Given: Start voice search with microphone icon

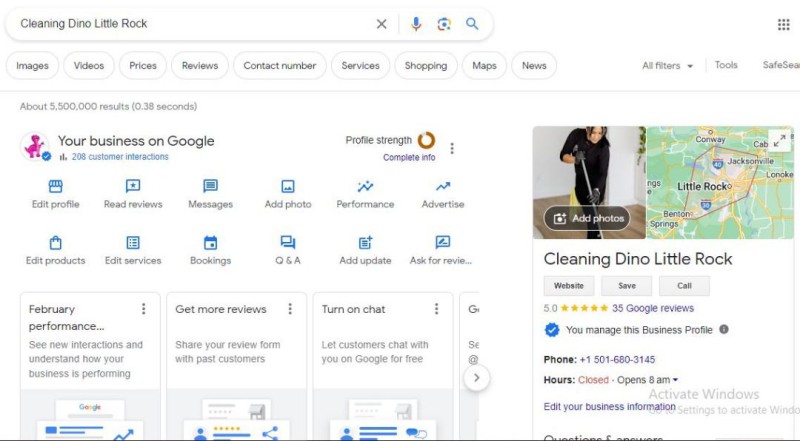Looking at the screenshot, I should tap(416, 24).
